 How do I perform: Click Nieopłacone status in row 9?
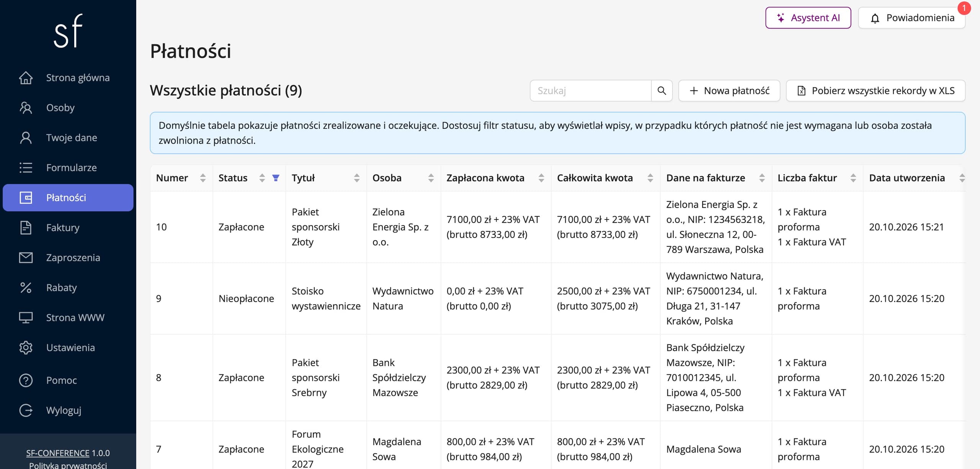pyautogui.click(x=246, y=298)
